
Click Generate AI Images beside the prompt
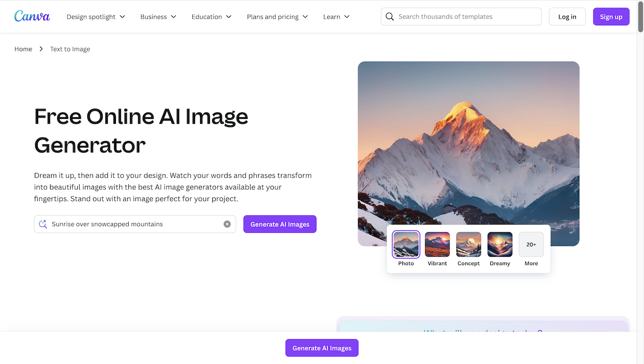point(280,224)
